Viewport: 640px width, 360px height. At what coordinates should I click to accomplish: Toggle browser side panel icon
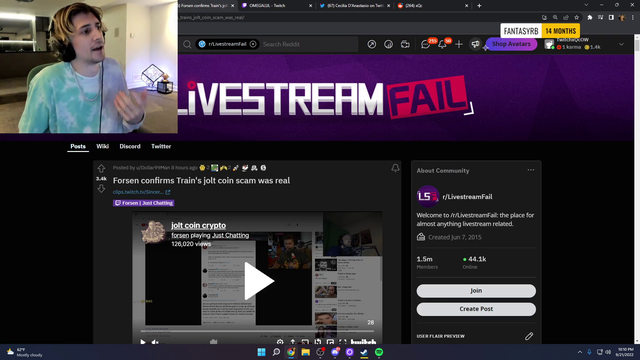click(x=611, y=18)
